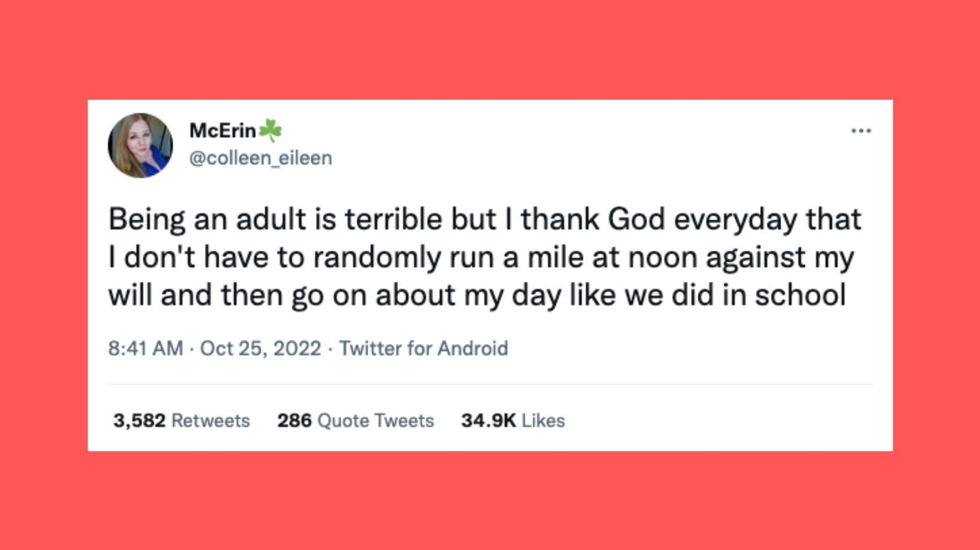Click the 8:41 AM timestamp
Viewport: 980px width, 550px height.
146,348
